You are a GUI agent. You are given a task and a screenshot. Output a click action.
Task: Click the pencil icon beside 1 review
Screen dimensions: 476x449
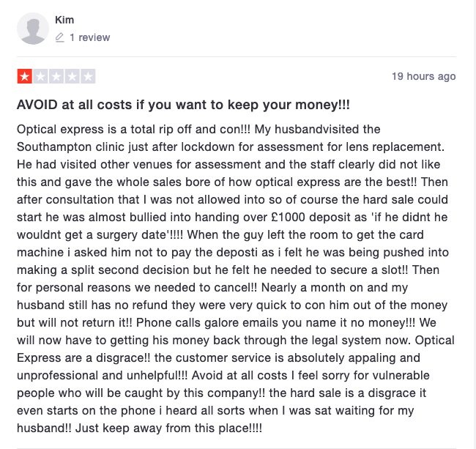[x=60, y=37]
